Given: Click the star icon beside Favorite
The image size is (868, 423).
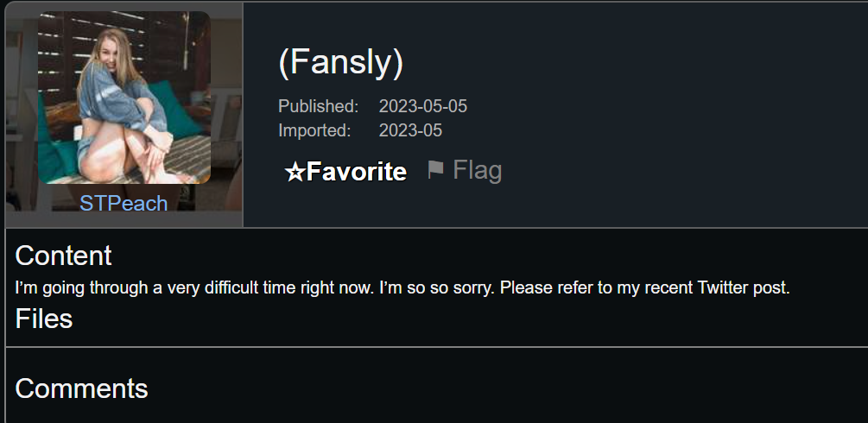Looking at the screenshot, I should pyautogui.click(x=295, y=172).
